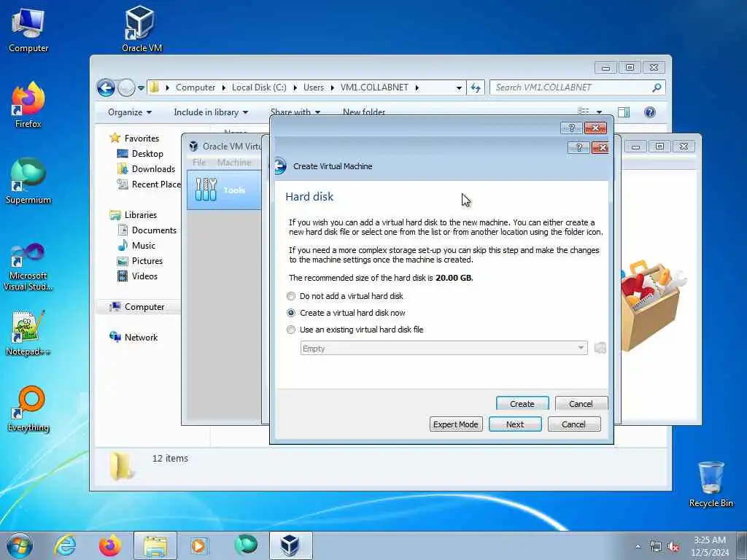Click the Firefox desktop shortcut

tap(28, 105)
